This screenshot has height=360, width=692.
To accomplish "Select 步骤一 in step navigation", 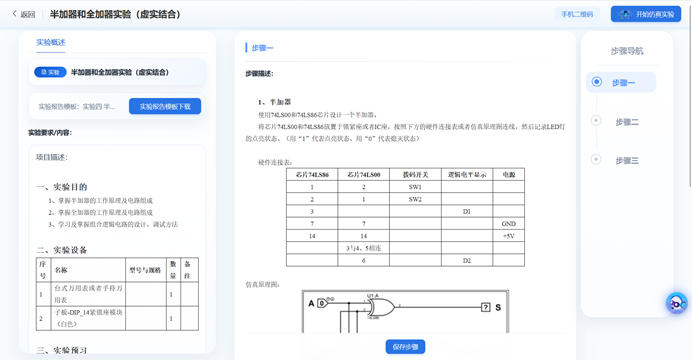I will coord(621,82).
